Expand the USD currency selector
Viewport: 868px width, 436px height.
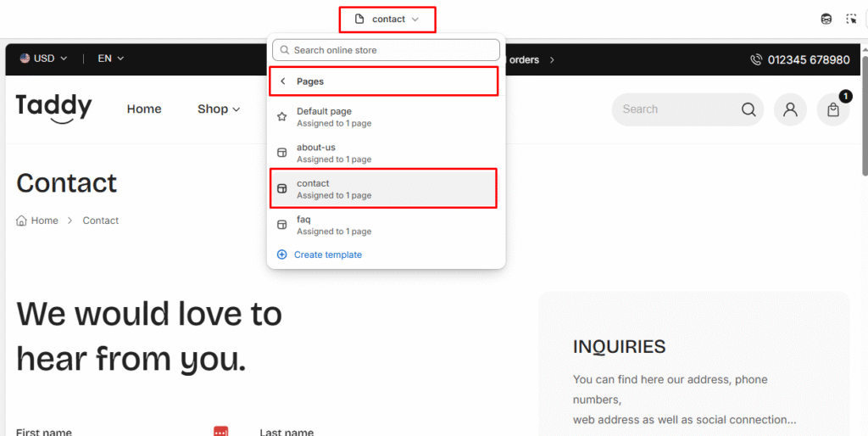[x=44, y=59]
